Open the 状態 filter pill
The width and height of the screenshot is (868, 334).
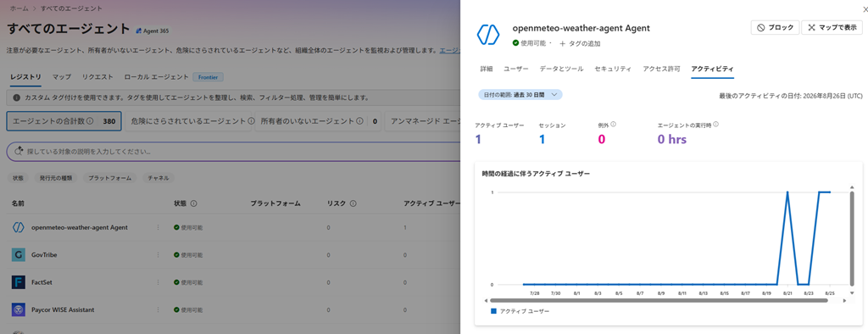[x=19, y=178]
